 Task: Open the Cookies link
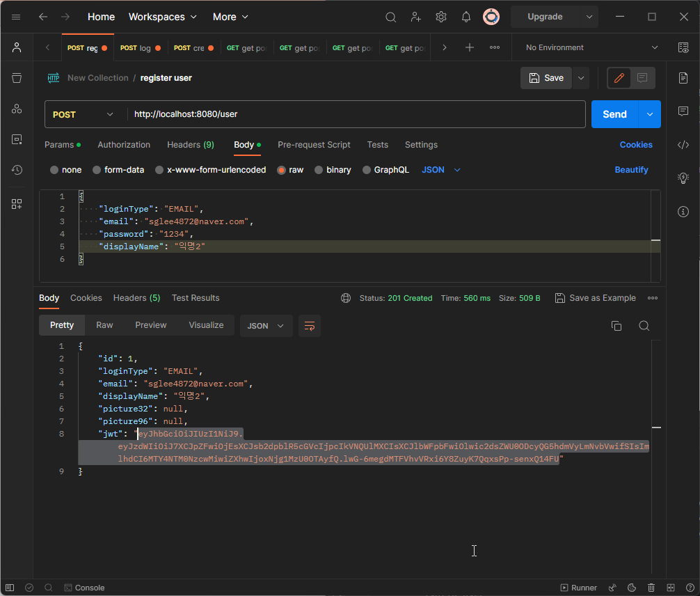[x=636, y=145]
